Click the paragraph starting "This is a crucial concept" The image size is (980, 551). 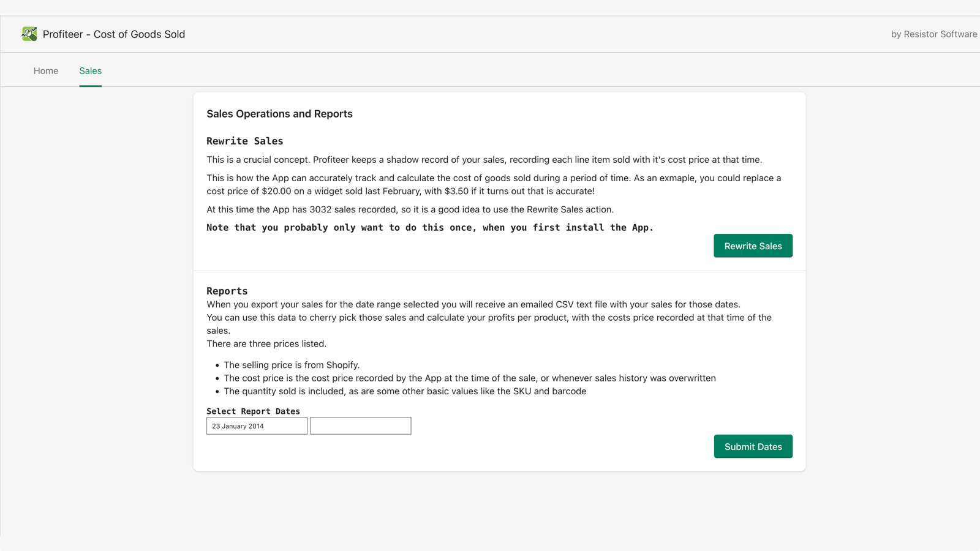[484, 160]
